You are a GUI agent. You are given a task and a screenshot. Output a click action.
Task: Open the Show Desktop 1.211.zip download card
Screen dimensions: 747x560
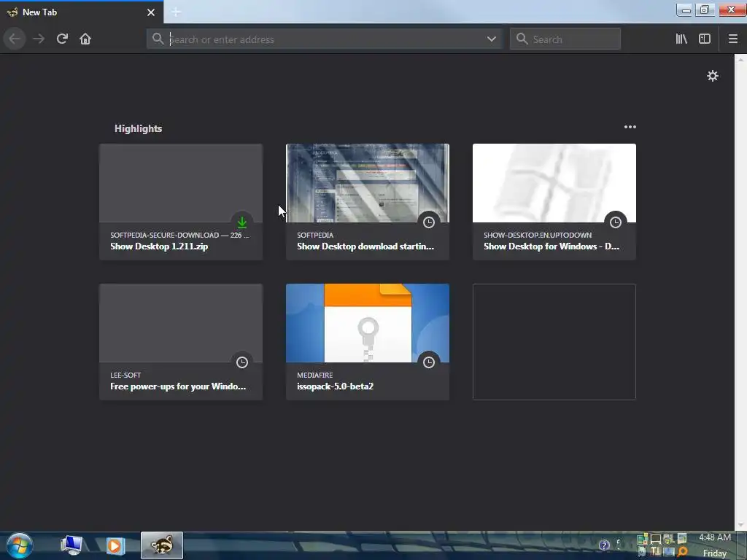coord(181,202)
